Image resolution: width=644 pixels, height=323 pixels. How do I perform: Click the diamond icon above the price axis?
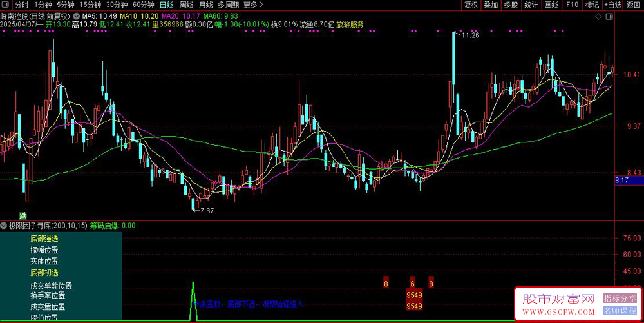tap(600, 15)
